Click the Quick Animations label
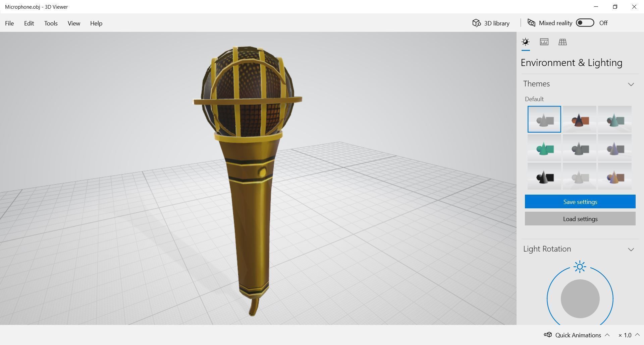Viewport: 644px width, 345px height. coord(578,335)
